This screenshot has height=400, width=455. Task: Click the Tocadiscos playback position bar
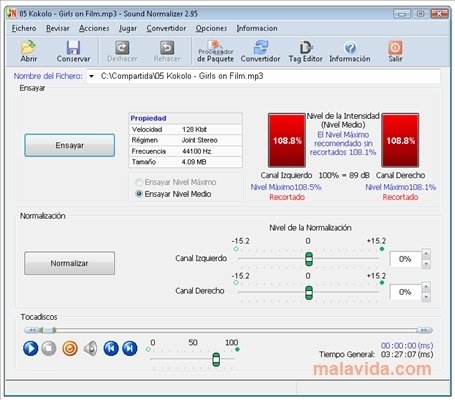[x=228, y=330]
